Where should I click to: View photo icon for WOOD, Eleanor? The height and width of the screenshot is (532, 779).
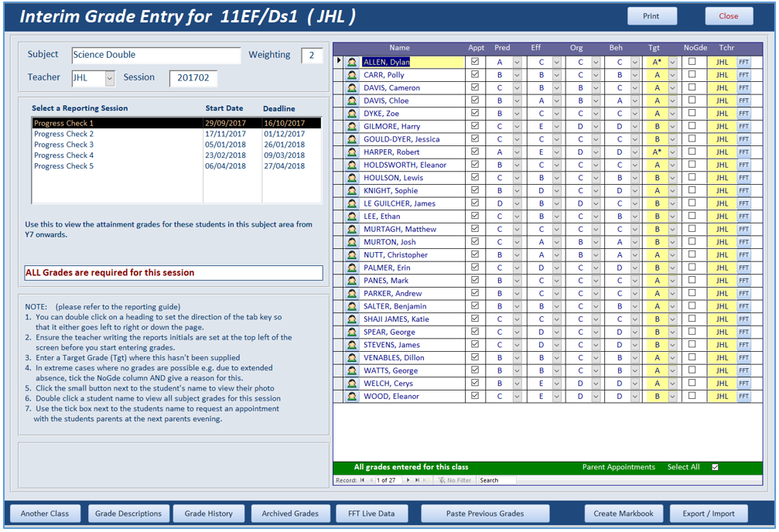352,397
